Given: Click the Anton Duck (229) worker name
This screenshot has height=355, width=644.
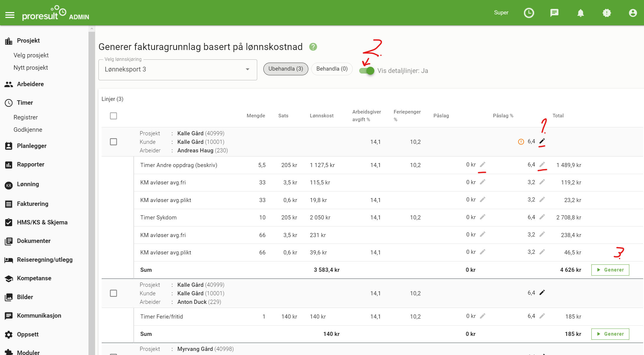Looking at the screenshot, I should pyautogui.click(x=199, y=302).
